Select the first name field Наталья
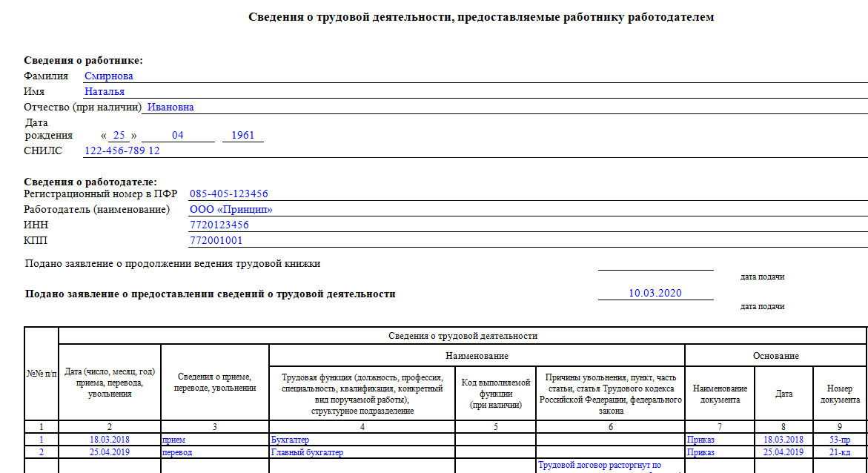This screenshot has width=868, height=473. click(105, 91)
